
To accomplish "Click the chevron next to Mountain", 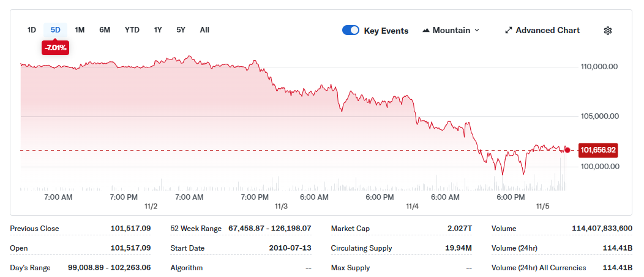I will pyautogui.click(x=477, y=31).
